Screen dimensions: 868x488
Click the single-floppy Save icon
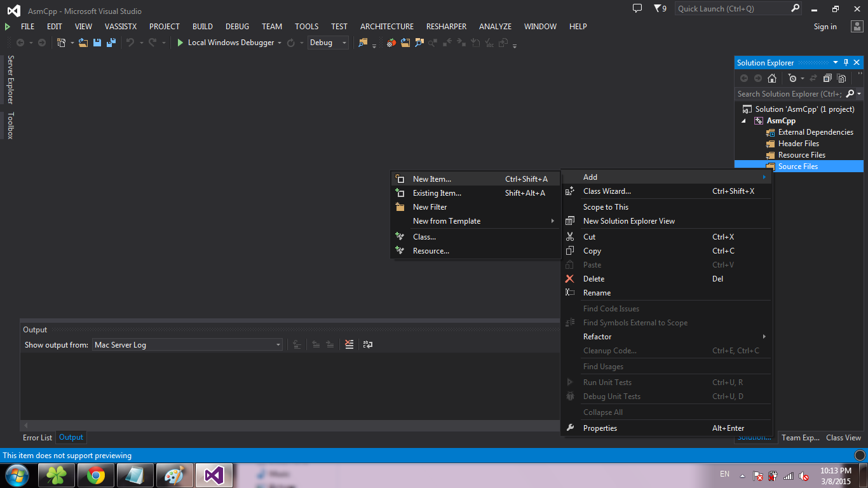tap(97, 43)
